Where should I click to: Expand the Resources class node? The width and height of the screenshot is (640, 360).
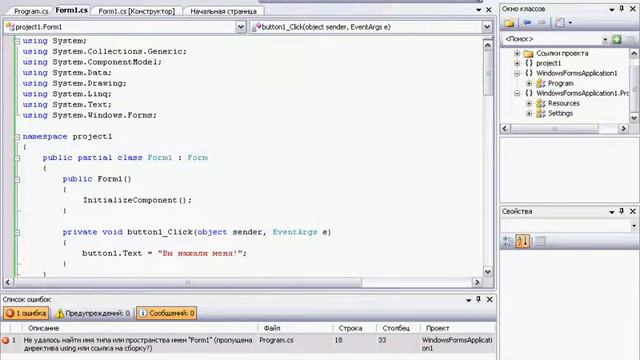pos(529,103)
